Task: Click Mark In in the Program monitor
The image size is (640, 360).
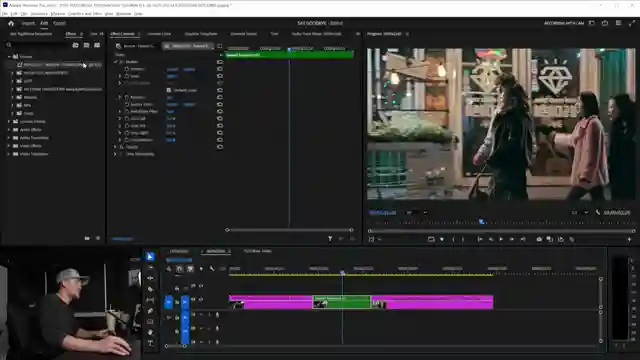Action: [x=453, y=239]
